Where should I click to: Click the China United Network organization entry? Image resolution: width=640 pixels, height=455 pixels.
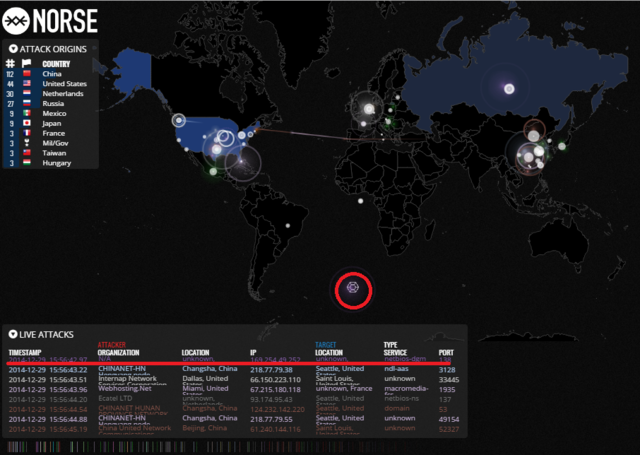[x=134, y=428]
